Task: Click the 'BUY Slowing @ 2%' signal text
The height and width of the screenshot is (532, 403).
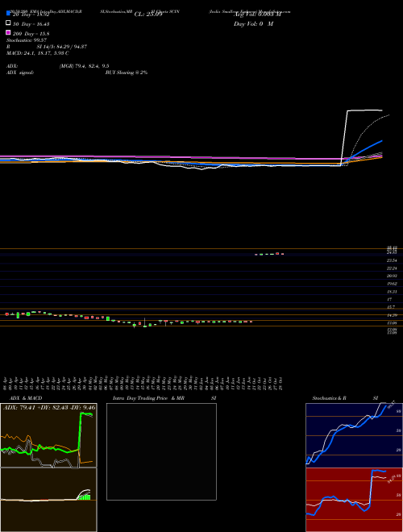Action: pyautogui.click(x=127, y=73)
